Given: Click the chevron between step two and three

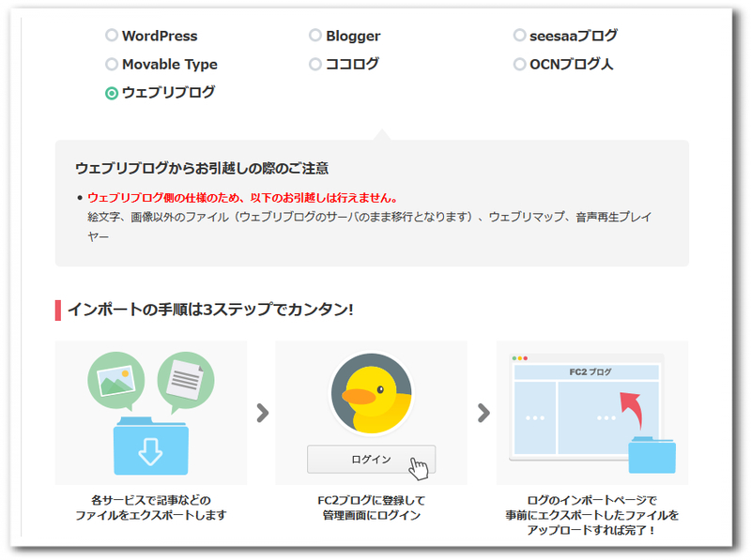Looking at the screenshot, I should point(483,413).
